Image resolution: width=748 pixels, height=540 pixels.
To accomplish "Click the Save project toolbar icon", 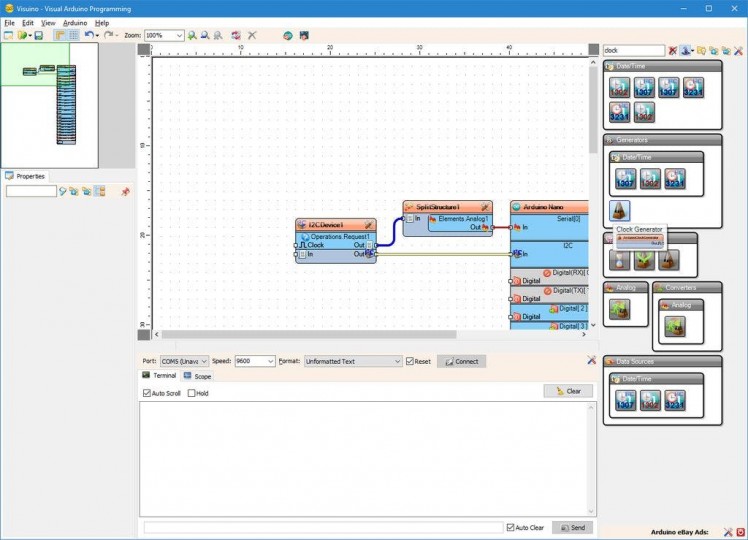I will click(x=38, y=35).
